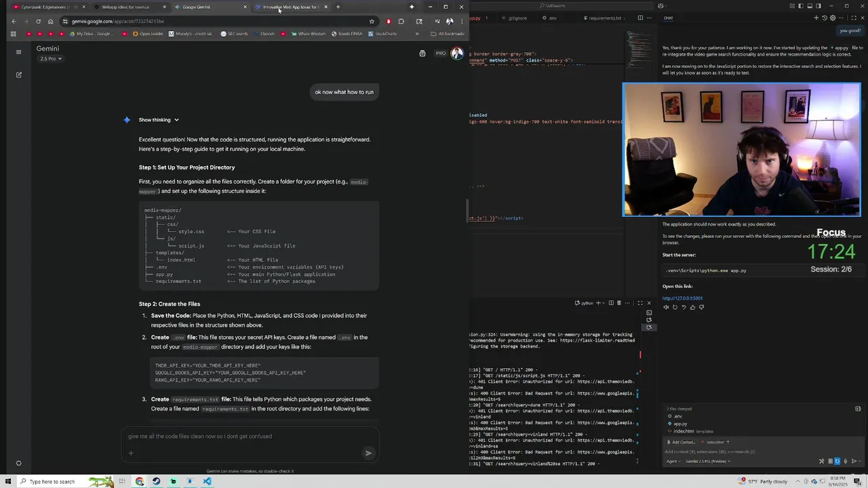Open index.html from files changed list
Viewport: 868px width, 488px height.
[x=684, y=431]
